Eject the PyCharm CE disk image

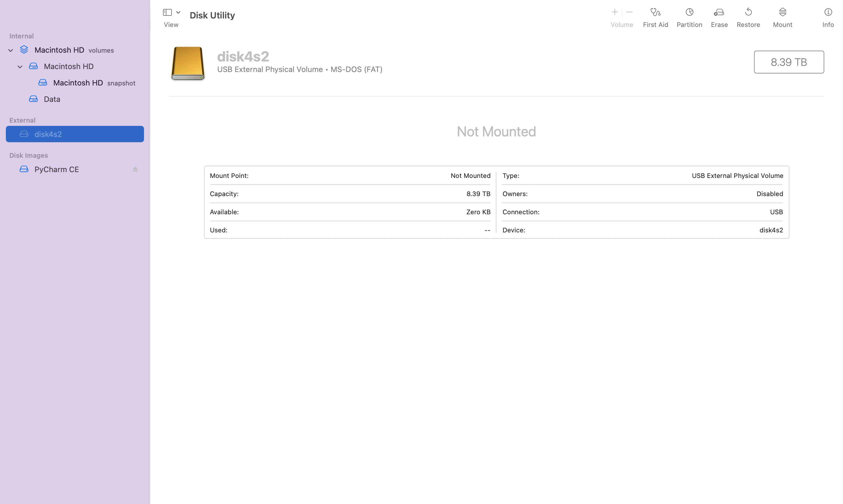click(x=135, y=169)
